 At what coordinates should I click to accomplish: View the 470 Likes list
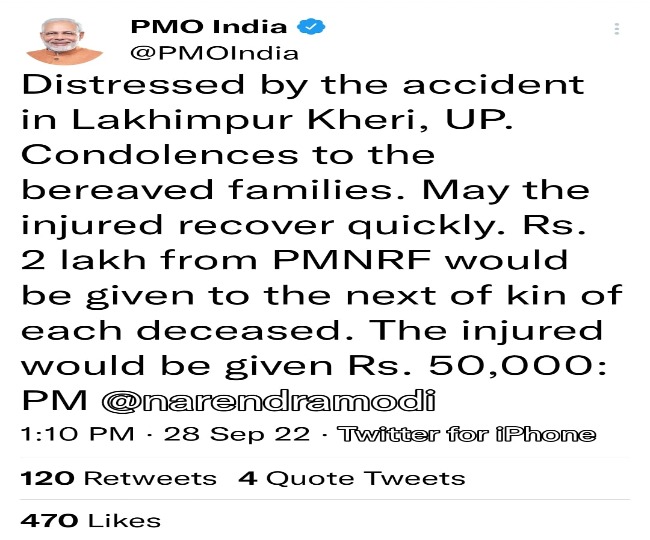pos(90,521)
